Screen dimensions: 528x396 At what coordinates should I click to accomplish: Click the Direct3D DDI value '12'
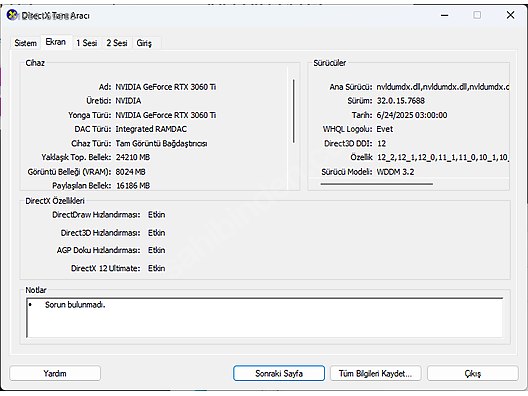(381, 143)
